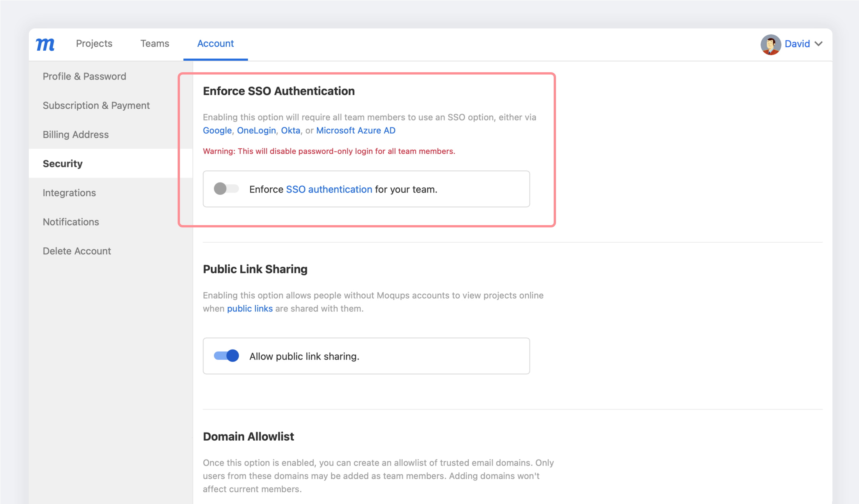
Task: Open Integrations settings
Action: 69,193
